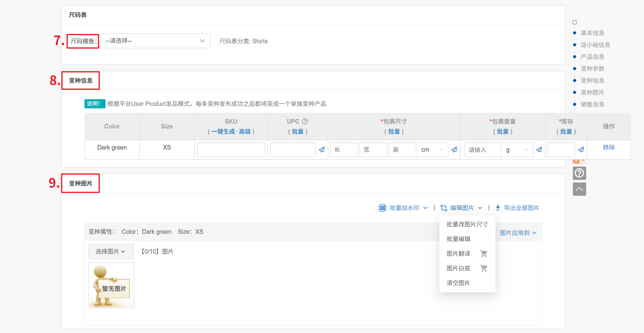Open the size template dropdown
This screenshot has height=333, width=644.
pos(155,41)
